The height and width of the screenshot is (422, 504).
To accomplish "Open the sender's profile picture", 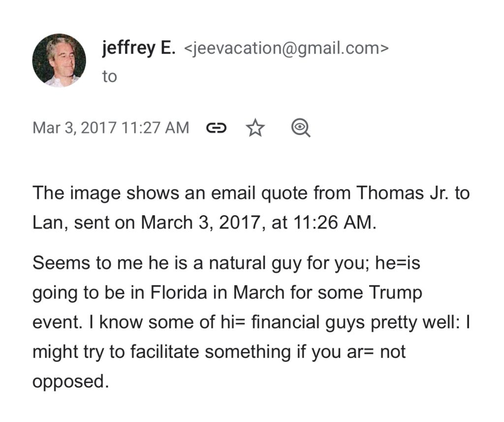I will [x=59, y=61].
